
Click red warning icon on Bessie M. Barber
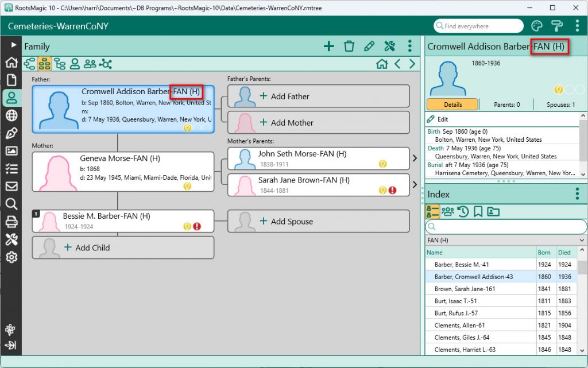[197, 226]
